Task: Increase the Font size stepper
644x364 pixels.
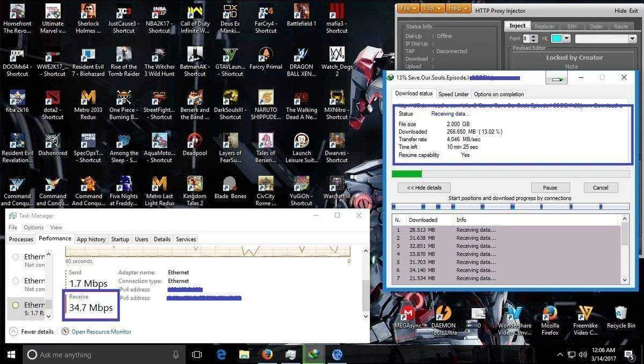Action: point(535,37)
